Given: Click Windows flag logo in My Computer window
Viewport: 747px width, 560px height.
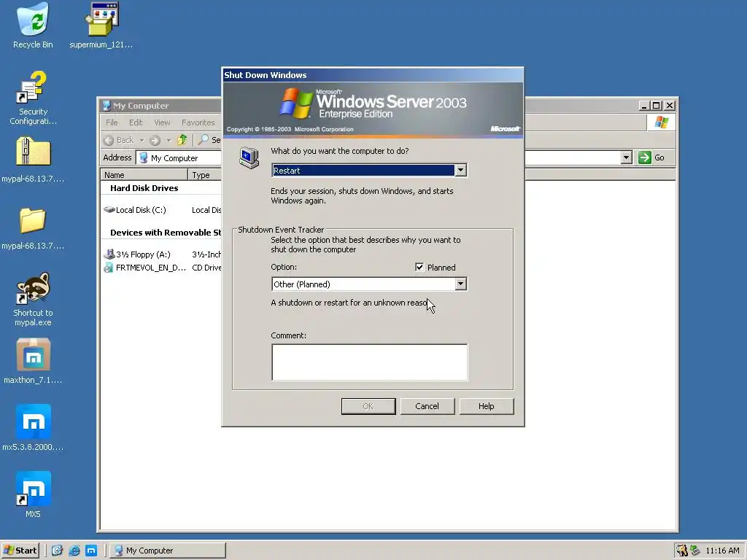Looking at the screenshot, I should tap(661, 122).
